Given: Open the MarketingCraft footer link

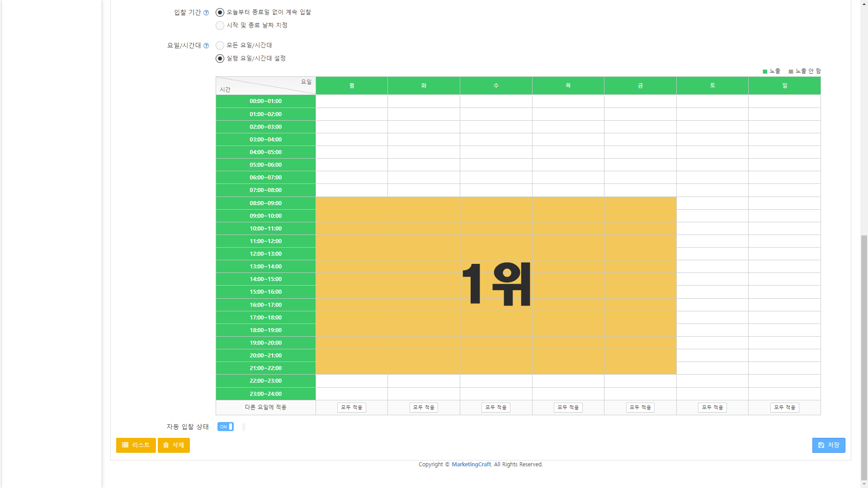Looking at the screenshot, I should (x=471, y=465).
